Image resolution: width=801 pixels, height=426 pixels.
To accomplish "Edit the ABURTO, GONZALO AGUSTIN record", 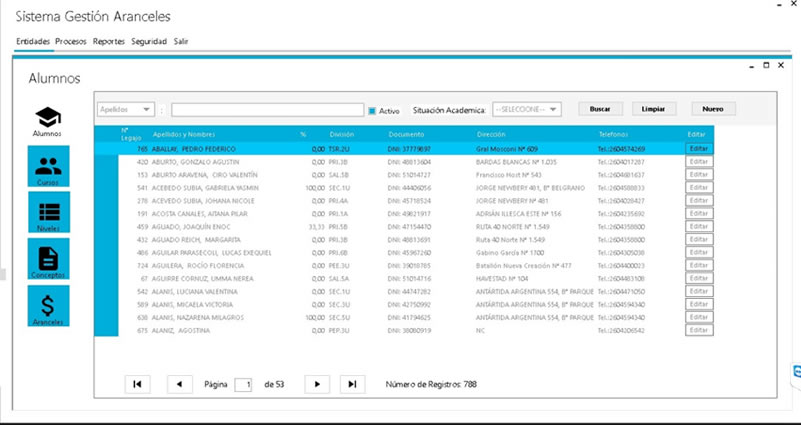I will point(699,161).
